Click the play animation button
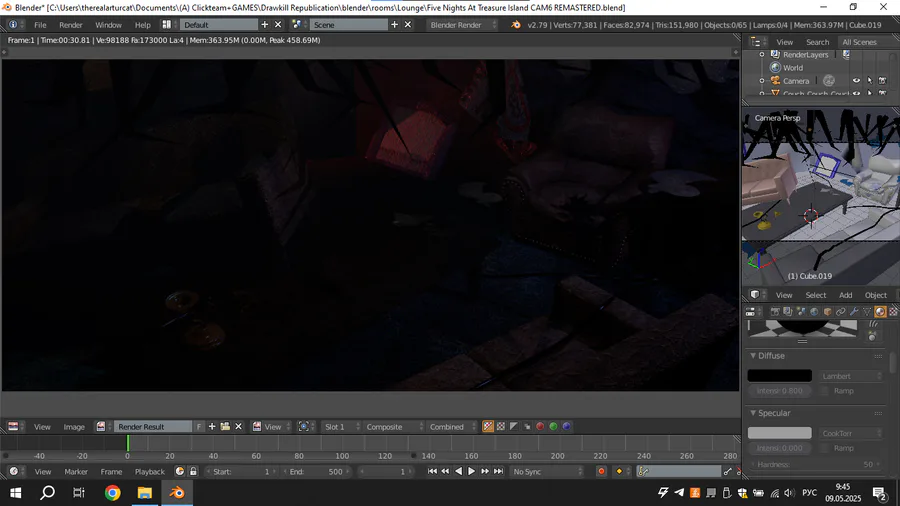 click(x=471, y=472)
